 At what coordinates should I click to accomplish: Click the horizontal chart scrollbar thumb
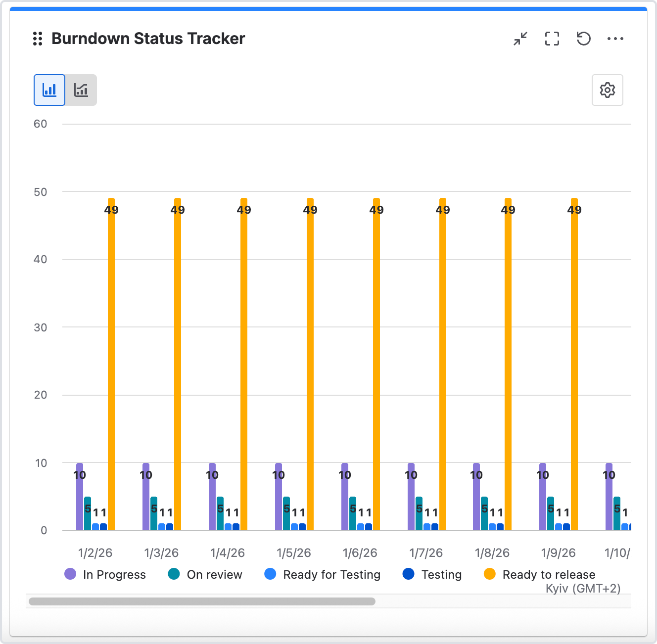coord(202,601)
